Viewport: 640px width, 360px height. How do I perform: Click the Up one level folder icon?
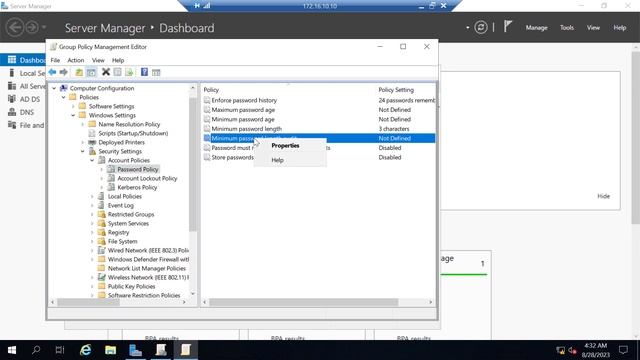point(79,72)
